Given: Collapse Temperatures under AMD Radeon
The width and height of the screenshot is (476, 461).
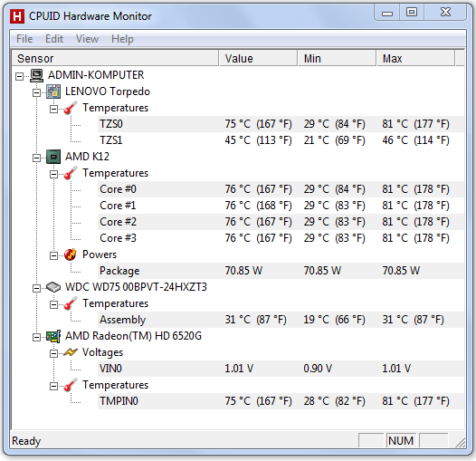Looking at the screenshot, I should click(53, 386).
